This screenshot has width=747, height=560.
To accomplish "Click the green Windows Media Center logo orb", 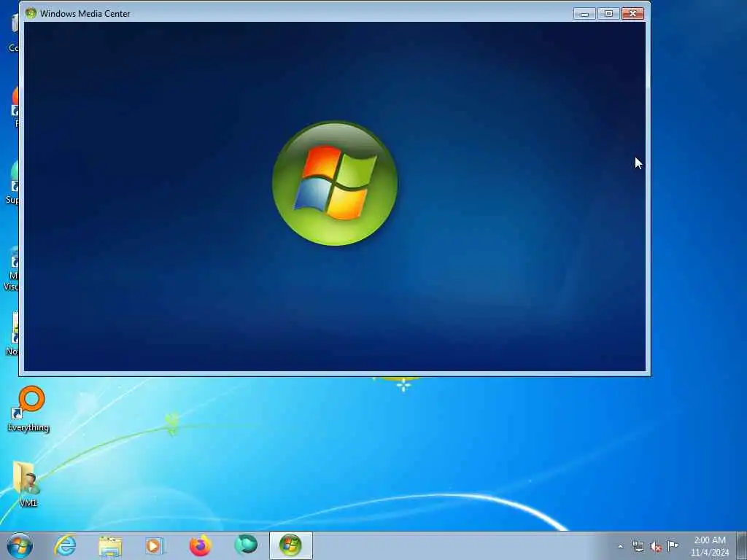I will [x=335, y=183].
